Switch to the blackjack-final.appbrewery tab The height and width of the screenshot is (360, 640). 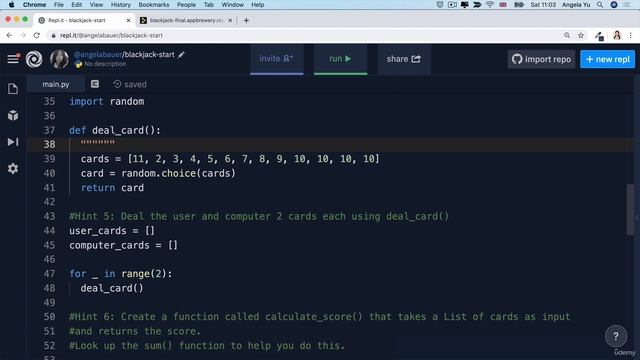(185, 20)
